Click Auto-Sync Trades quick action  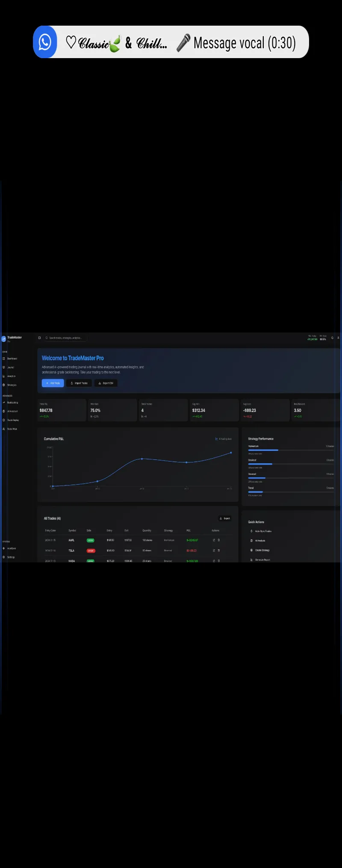pos(261,531)
